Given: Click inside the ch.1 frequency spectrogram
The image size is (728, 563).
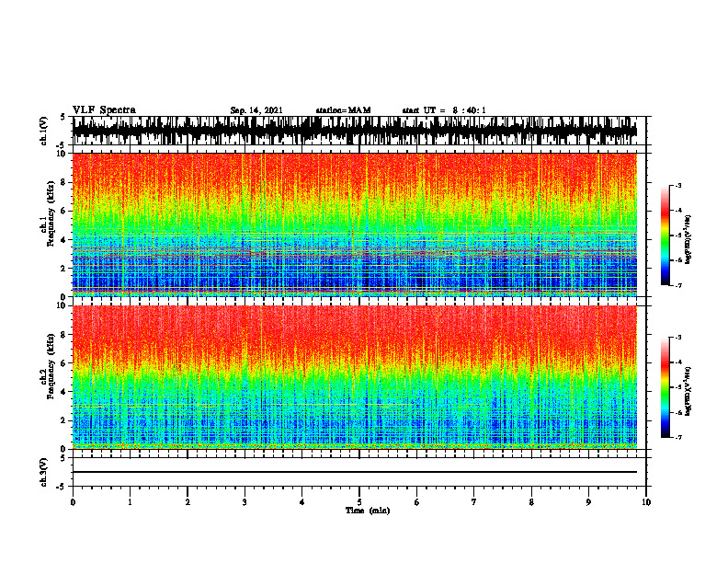Looking at the screenshot, I should pyautogui.click(x=355, y=224).
